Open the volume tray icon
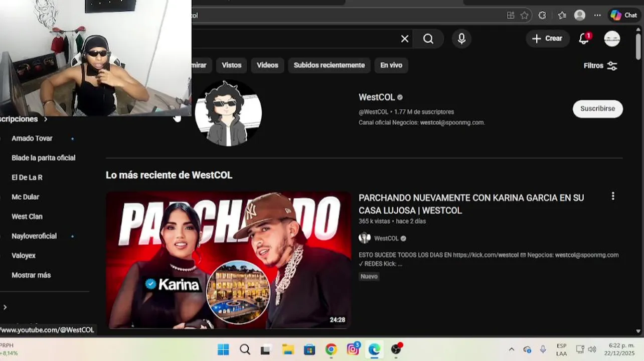Viewport: 644px width, 361px height. tap(592, 349)
